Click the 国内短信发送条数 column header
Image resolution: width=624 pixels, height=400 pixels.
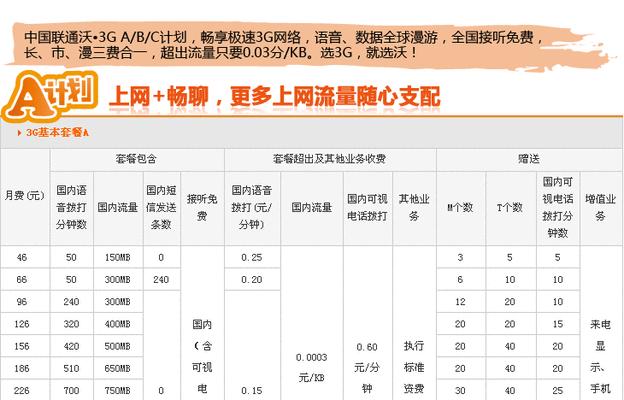[161, 207]
